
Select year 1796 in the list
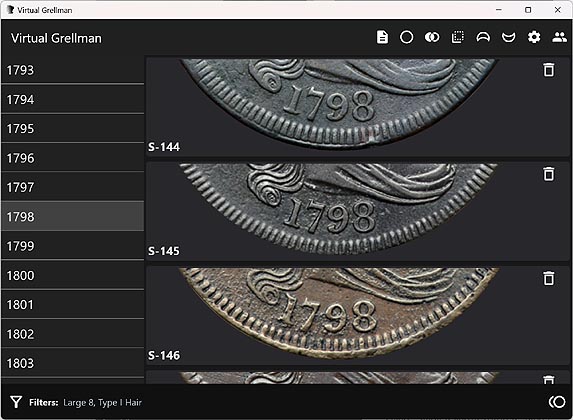(x=73, y=158)
